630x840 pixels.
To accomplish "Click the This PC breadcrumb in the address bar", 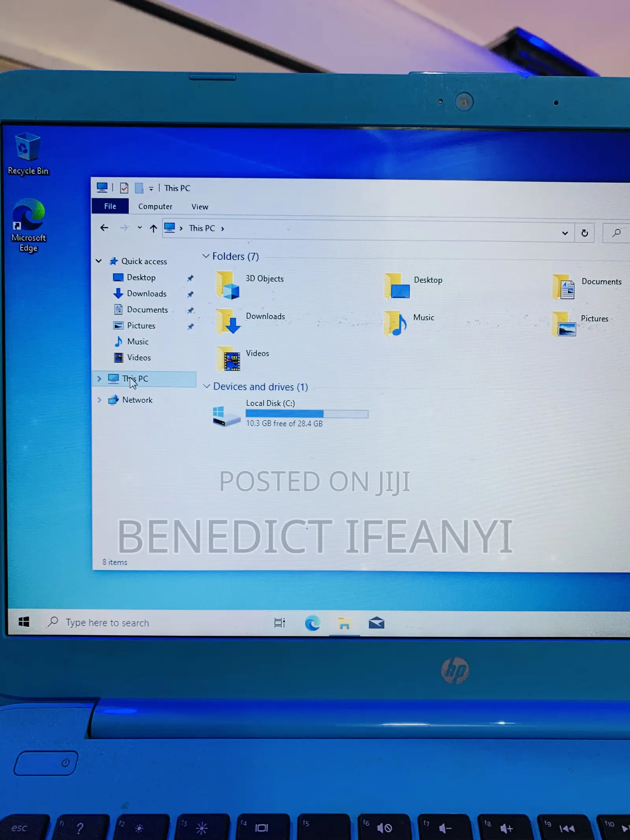I will pyautogui.click(x=202, y=228).
